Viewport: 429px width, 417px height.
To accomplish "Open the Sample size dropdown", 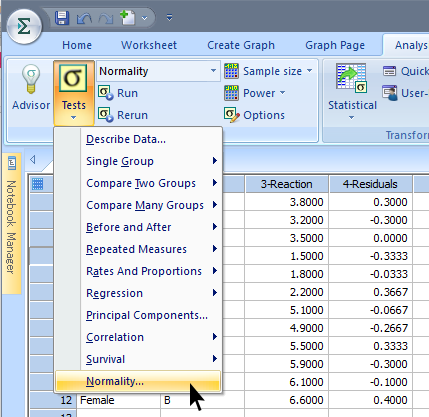I will pyautogui.click(x=269, y=71).
